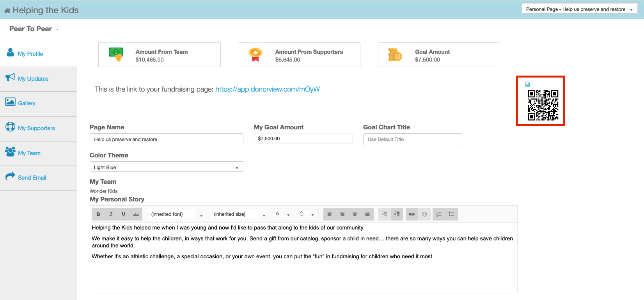
Task: Center the story text
Action: [x=355, y=214]
